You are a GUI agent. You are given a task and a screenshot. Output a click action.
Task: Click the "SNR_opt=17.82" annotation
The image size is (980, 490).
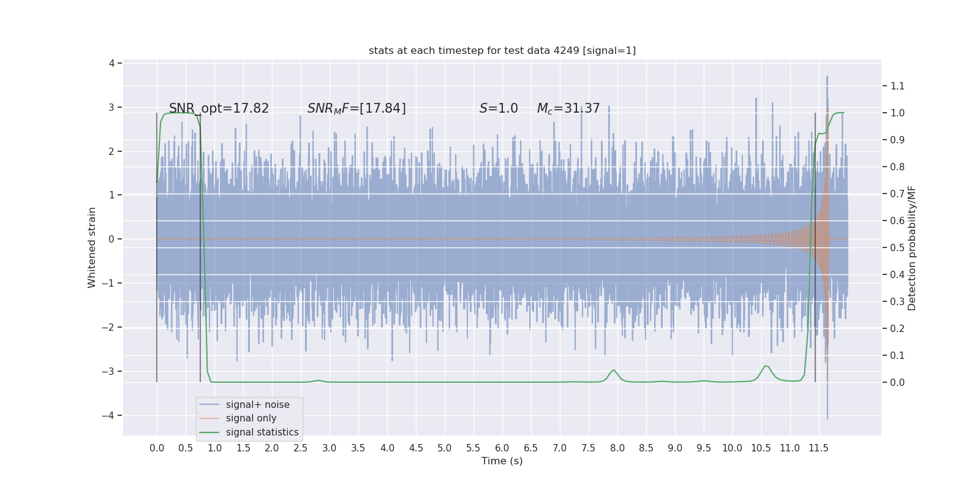pos(219,108)
